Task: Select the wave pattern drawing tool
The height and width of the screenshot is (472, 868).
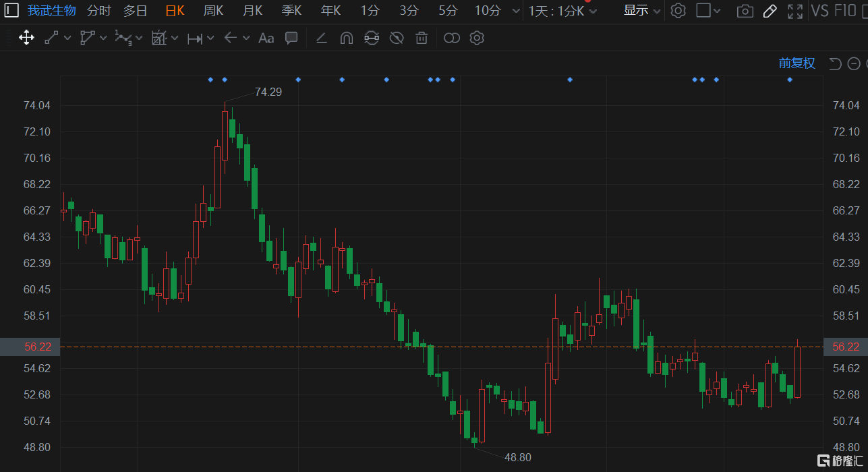Action: (123, 38)
